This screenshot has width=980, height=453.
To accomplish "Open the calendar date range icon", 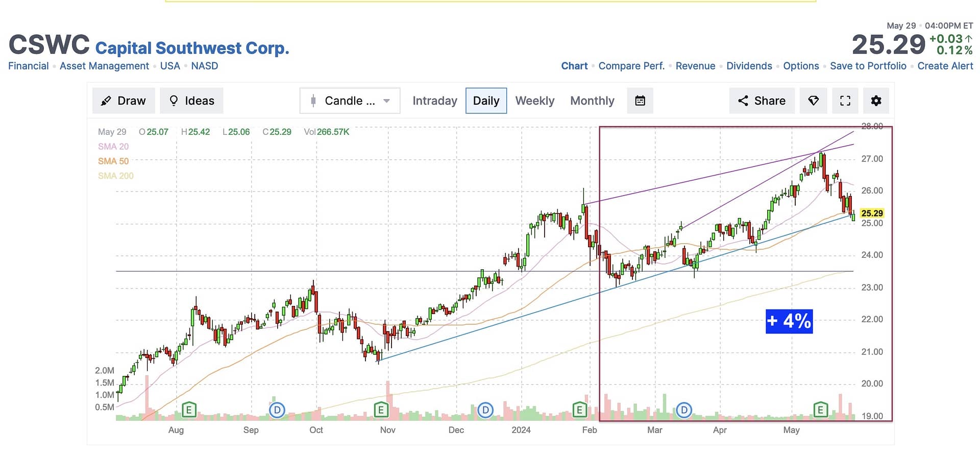I will (x=640, y=101).
